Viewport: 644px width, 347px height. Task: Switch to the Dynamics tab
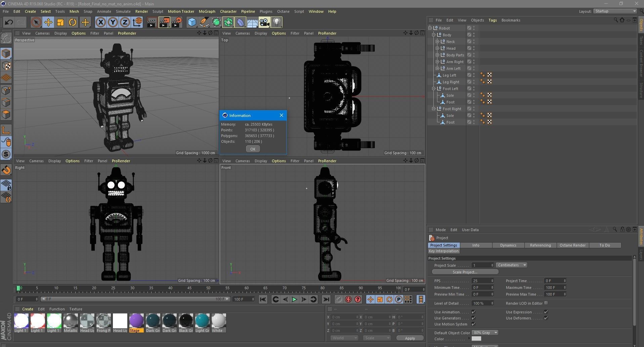[x=508, y=245]
